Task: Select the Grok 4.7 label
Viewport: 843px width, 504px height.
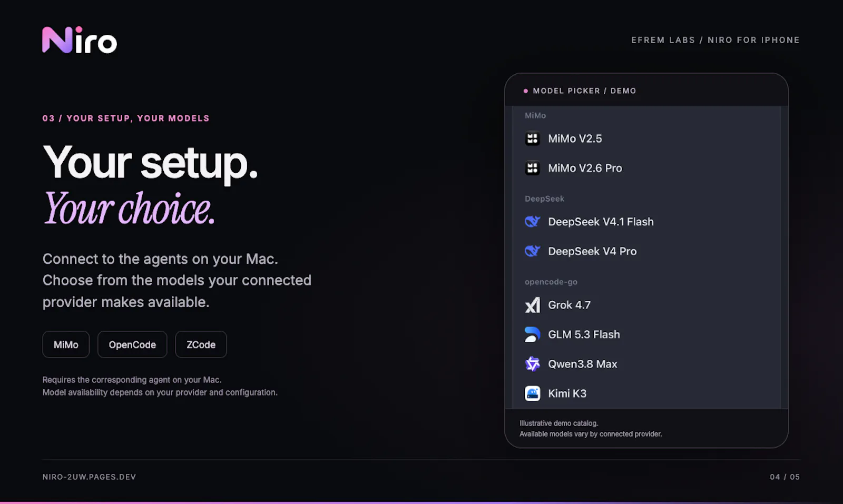Action: (569, 305)
